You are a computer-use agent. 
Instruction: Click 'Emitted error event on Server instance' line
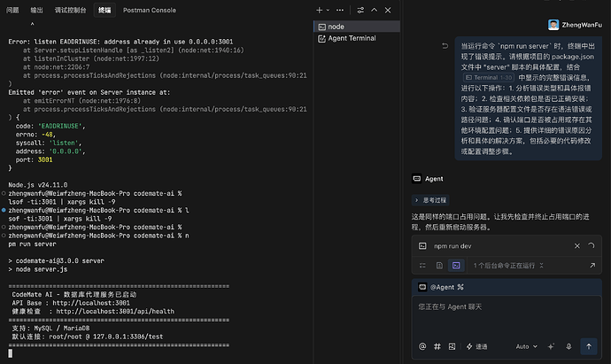coord(89,92)
